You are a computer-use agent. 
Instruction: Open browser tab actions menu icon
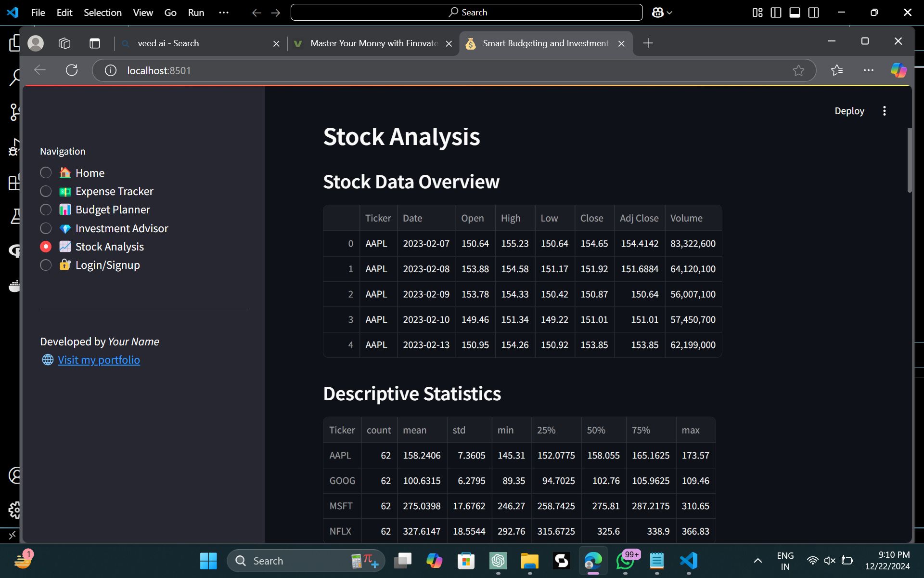tap(95, 43)
